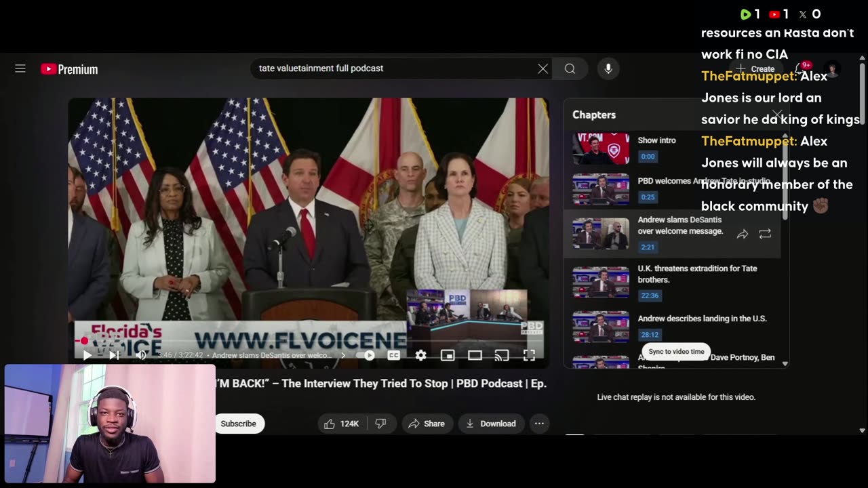Share the Andrew slams DeSantis chapter
The width and height of the screenshot is (868, 488).
click(x=743, y=234)
